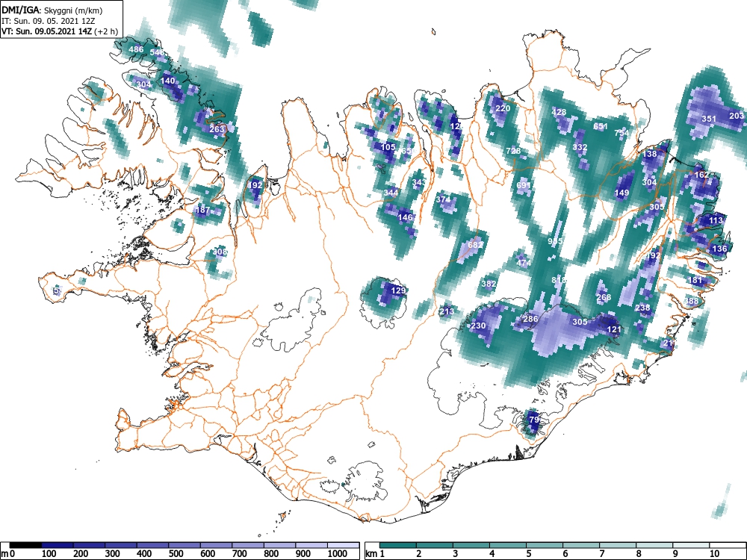Image resolution: width=747 pixels, height=560 pixels.
Task: Click the 344 visibility value
Action: click(x=391, y=193)
